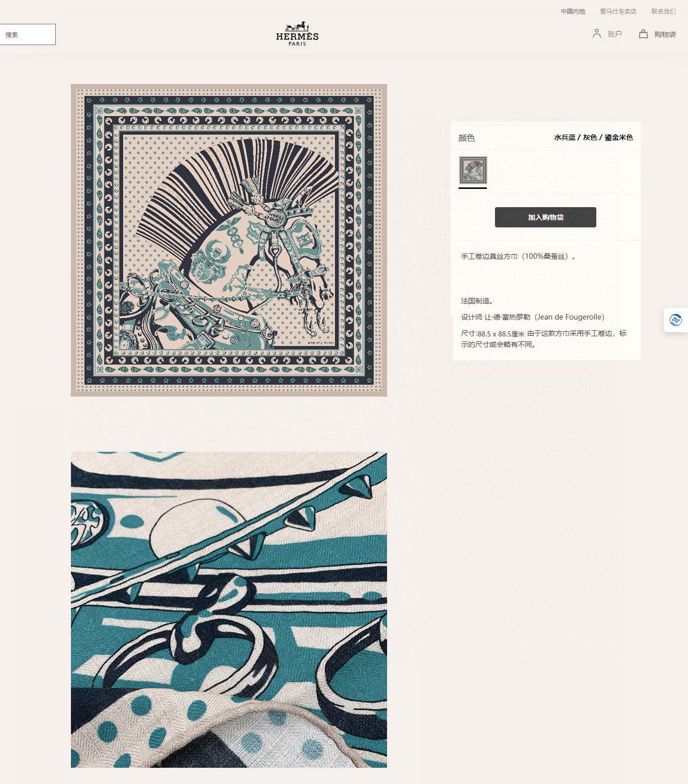Open the full scarf product image
This screenshot has width=688, height=784.
click(229, 240)
